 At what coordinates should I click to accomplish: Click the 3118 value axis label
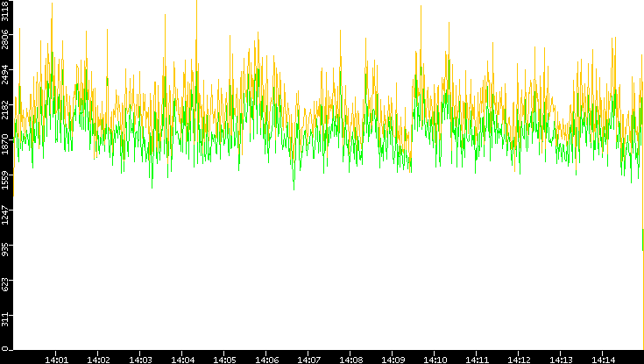[5, 11]
